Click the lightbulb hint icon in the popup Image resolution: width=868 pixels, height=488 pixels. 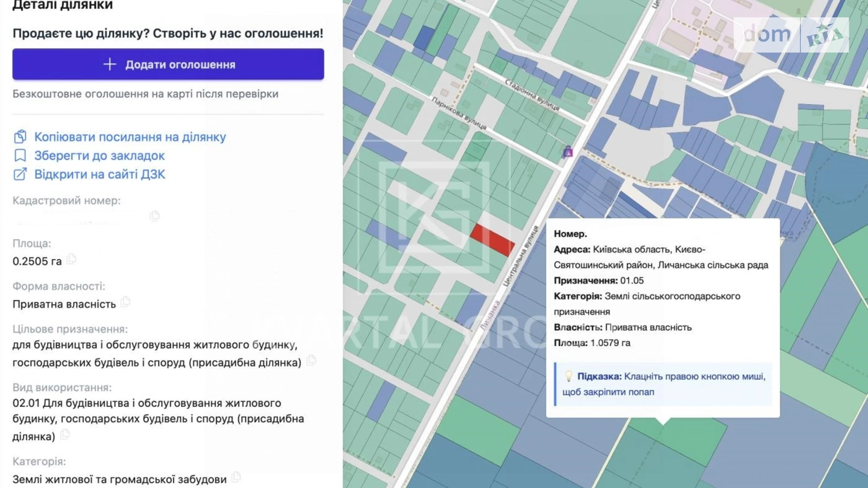coord(568,376)
